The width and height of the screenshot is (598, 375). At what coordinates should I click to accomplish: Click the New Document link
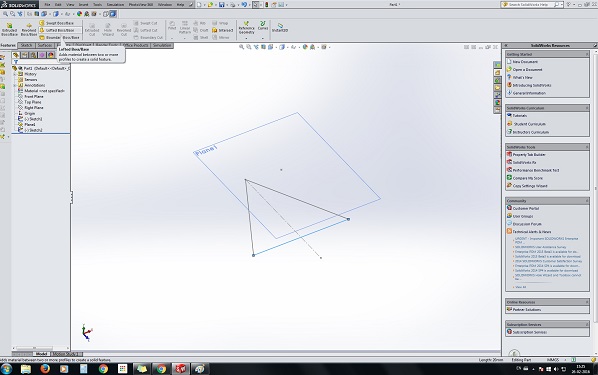pyautogui.click(x=525, y=62)
